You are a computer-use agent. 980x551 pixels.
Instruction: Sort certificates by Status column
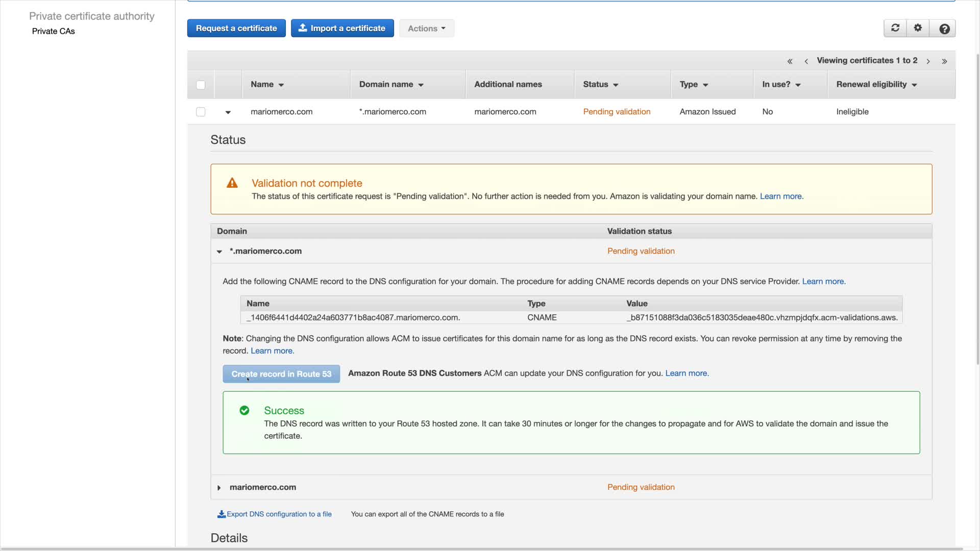600,85
